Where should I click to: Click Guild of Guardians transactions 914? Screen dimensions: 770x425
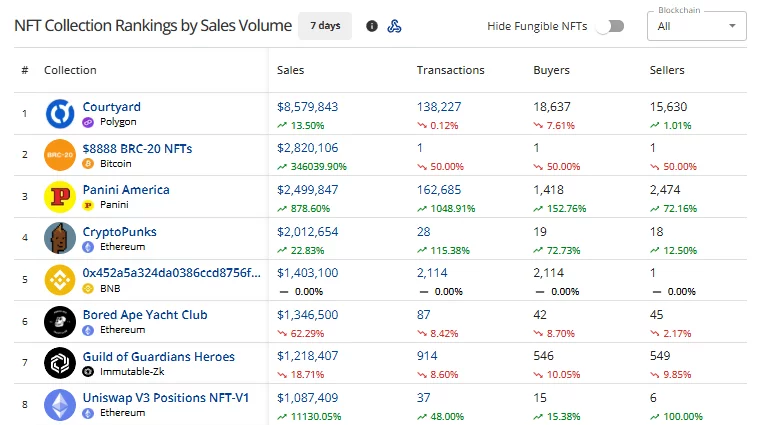point(427,356)
